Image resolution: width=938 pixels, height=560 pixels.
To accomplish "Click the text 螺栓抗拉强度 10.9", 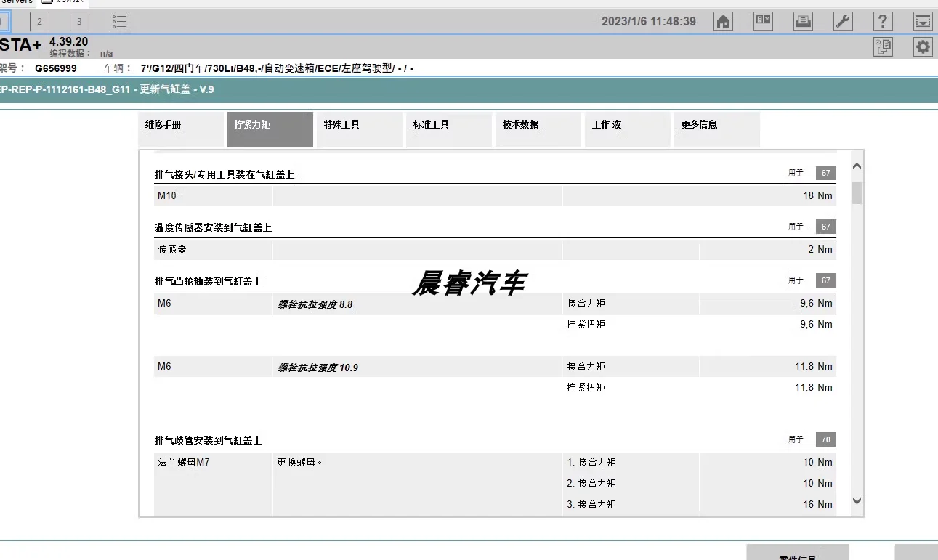I will click(x=318, y=368).
